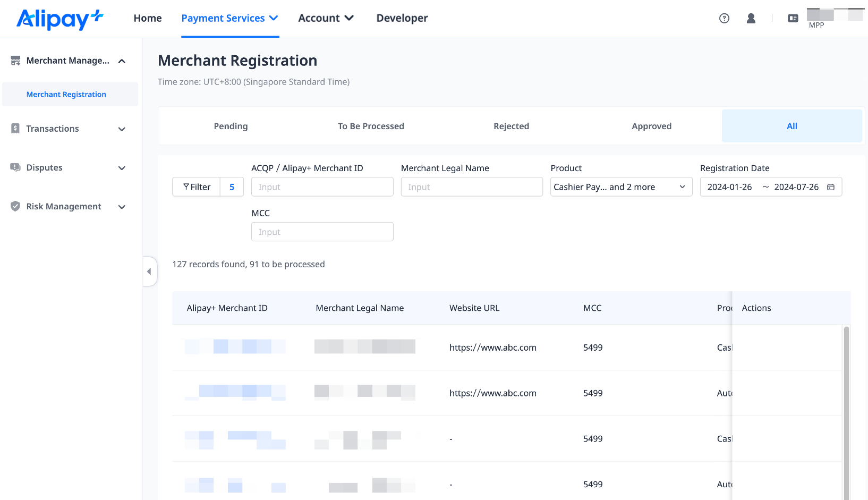868x500 pixels.
Task: Collapse sidebar using the left arrow handle
Action: pyautogui.click(x=149, y=272)
